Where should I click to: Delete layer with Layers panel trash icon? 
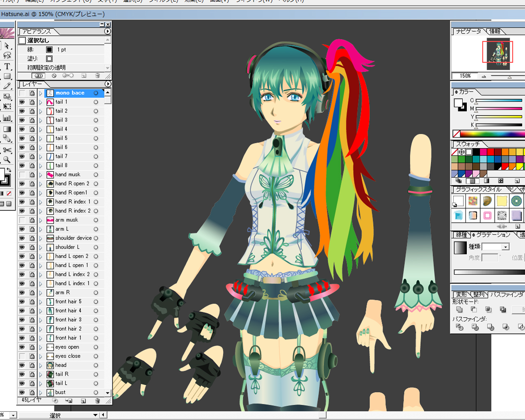[97, 401]
